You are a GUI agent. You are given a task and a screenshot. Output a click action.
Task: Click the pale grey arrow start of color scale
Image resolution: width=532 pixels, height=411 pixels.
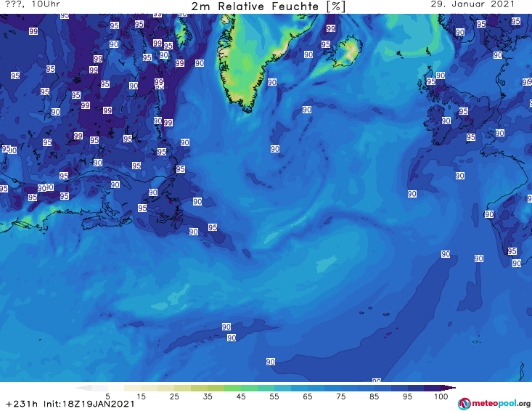(83, 388)
